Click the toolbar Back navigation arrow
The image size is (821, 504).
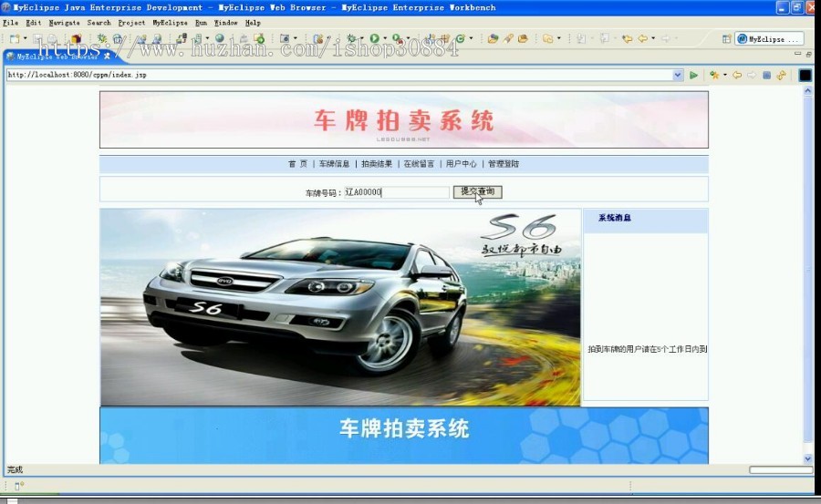coord(642,38)
